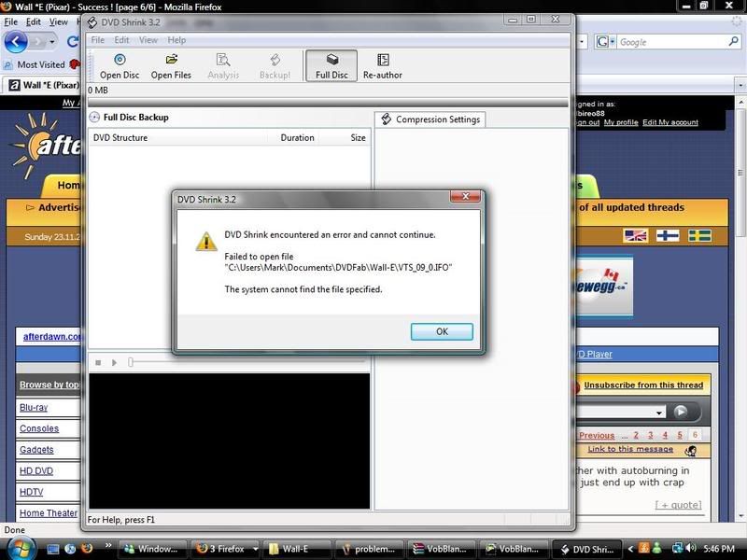Open the Blu-ray topic link
The height and width of the screenshot is (560, 747).
point(34,408)
